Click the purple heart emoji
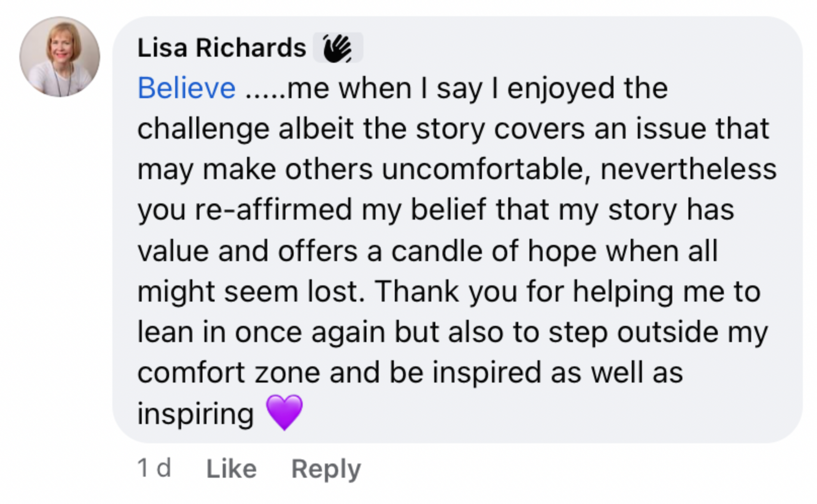817x504 pixels. [x=284, y=412]
